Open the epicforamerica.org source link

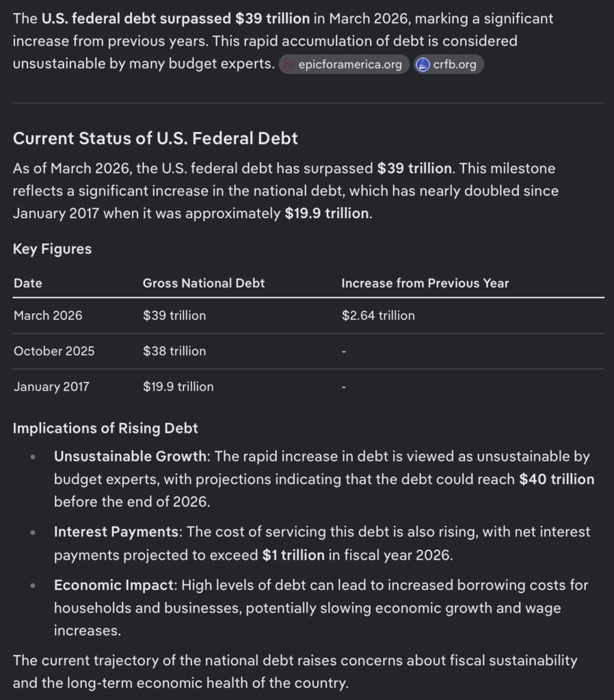[349, 65]
